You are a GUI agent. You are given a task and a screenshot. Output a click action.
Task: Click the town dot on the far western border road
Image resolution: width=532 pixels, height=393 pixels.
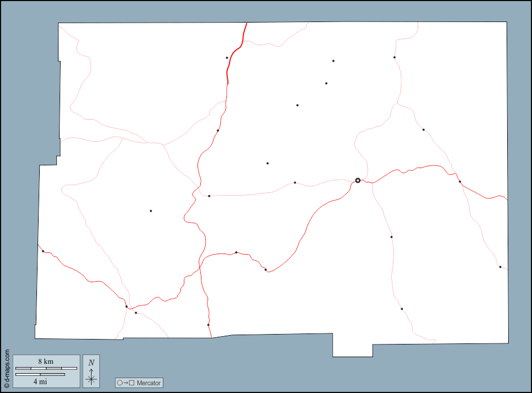coord(43,251)
